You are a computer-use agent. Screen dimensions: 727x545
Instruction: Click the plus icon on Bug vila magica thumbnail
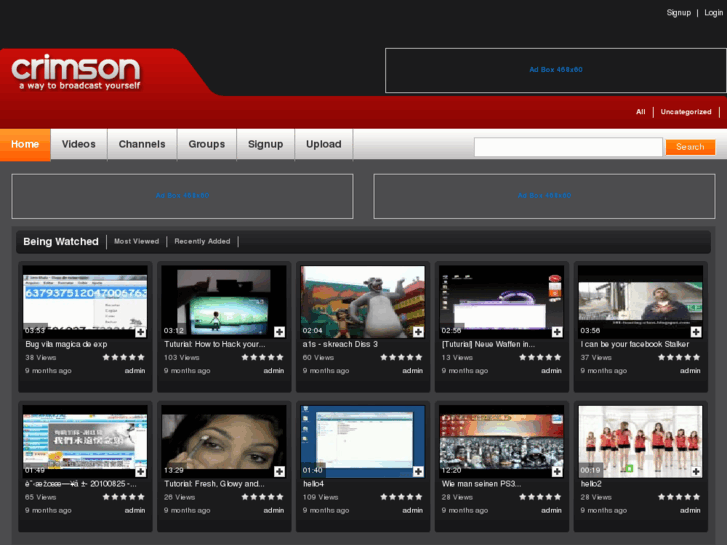click(x=141, y=331)
